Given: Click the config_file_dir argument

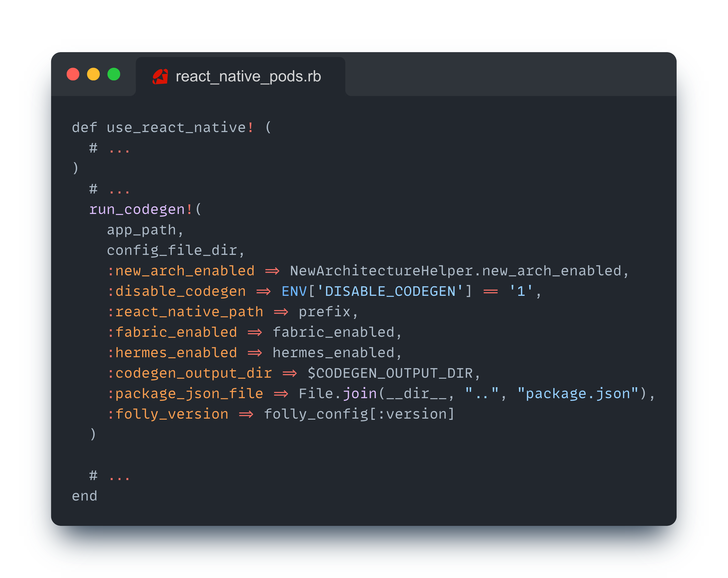Looking at the screenshot, I should (x=172, y=250).
